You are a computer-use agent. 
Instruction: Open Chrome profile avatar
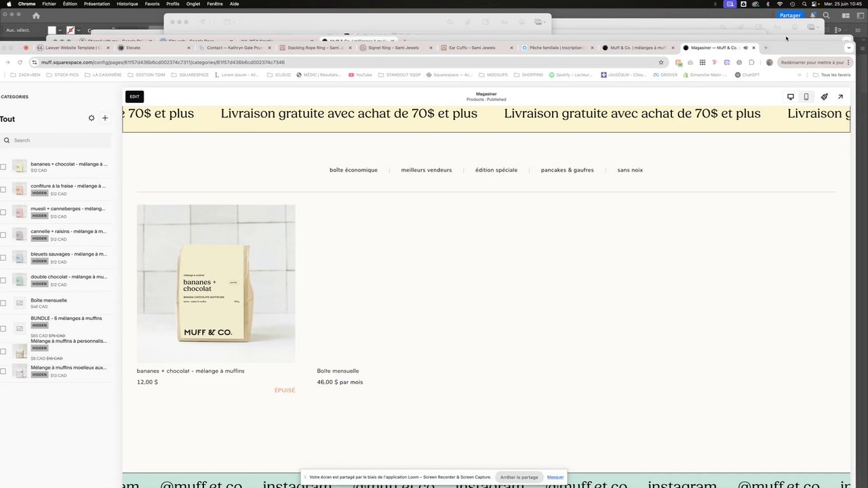[769, 62]
